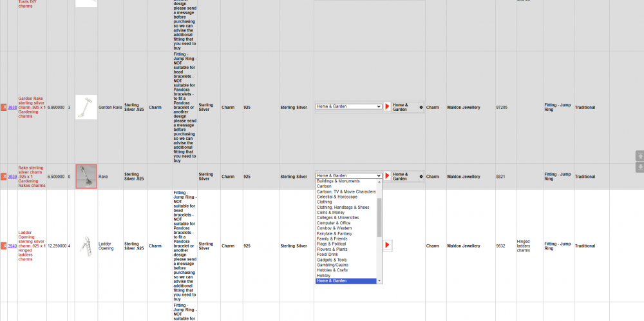644x321 pixels.
Task: Delete row 3938 with the red X button
Action: (4, 107)
